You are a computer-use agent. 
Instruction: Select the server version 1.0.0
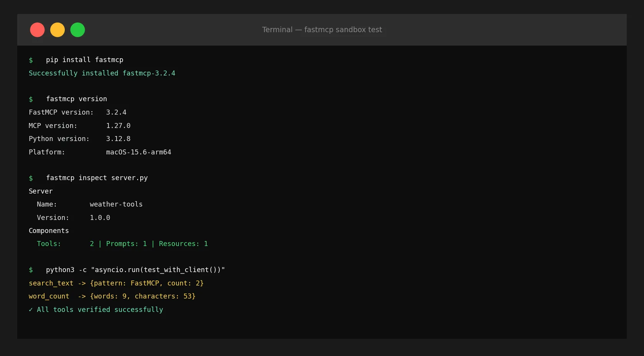[x=100, y=218]
